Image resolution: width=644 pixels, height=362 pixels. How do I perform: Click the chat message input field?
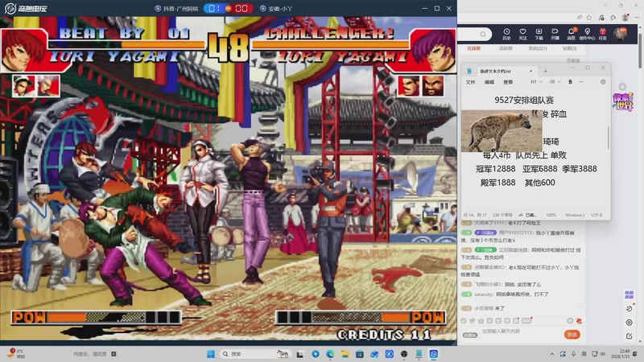coord(519,331)
